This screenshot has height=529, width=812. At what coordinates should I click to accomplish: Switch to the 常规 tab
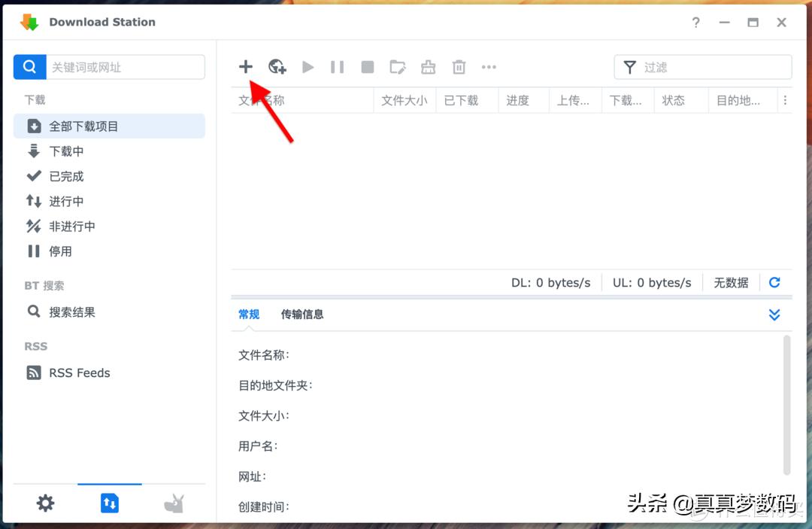tap(248, 314)
